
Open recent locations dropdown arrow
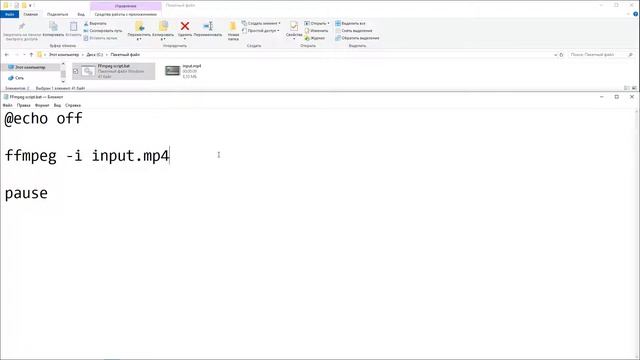[x=24, y=55]
